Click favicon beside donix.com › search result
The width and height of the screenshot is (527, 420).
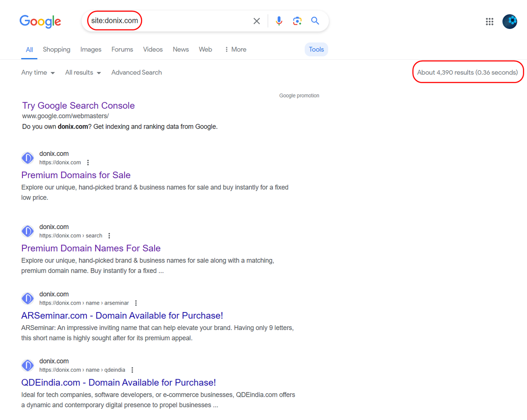click(28, 231)
